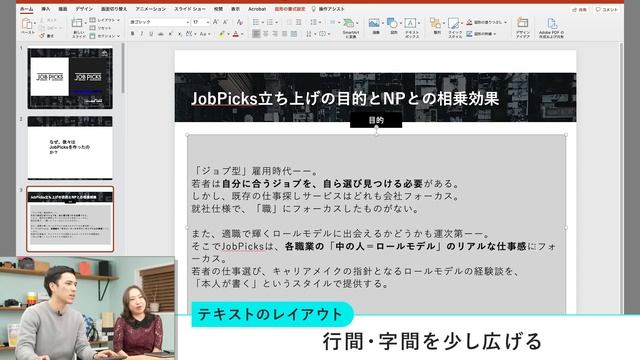
Task: Toggle Underline formatting
Action: click(151, 34)
